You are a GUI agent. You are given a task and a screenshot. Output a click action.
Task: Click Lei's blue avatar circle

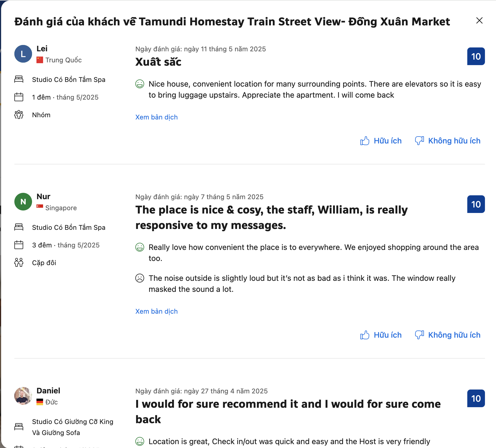click(x=23, y=54)
